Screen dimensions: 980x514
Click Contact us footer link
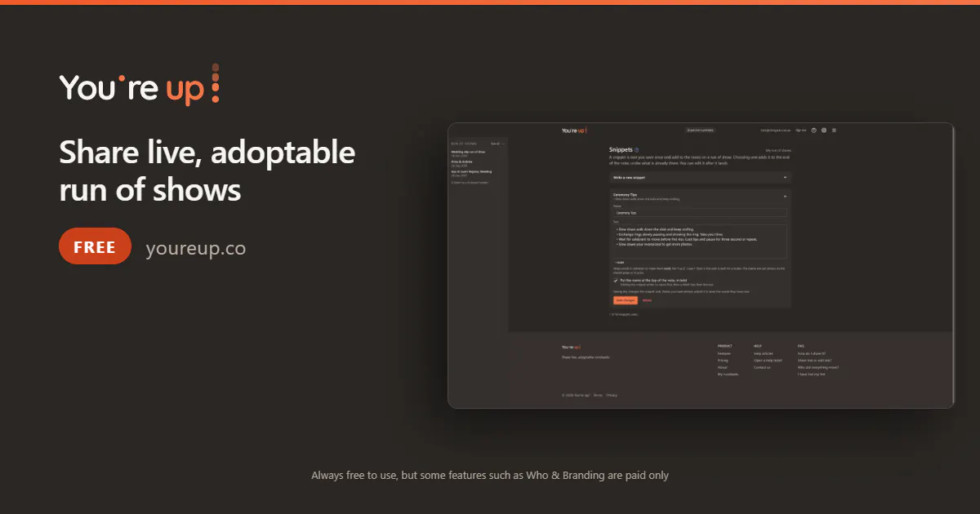coord(762,367)
